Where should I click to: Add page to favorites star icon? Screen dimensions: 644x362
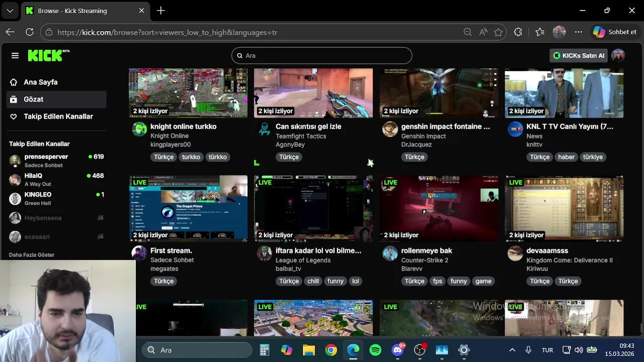pyautogui.click(x=499, y=32)
